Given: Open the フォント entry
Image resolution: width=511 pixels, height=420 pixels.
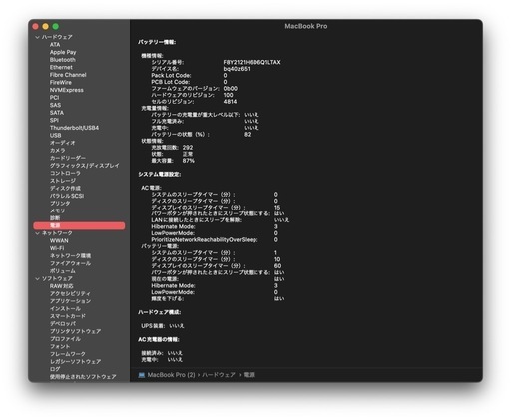Looking at the screenshot, I should point(60,347).
